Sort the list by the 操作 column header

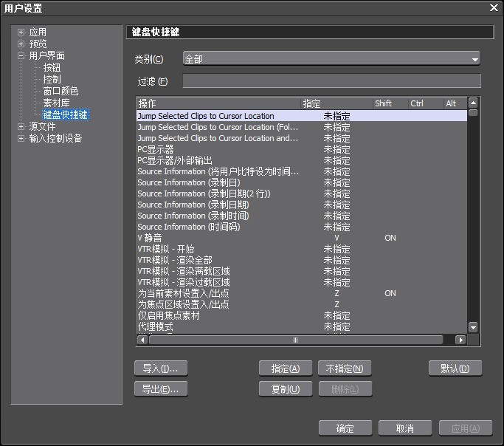[x=218, y=103]
